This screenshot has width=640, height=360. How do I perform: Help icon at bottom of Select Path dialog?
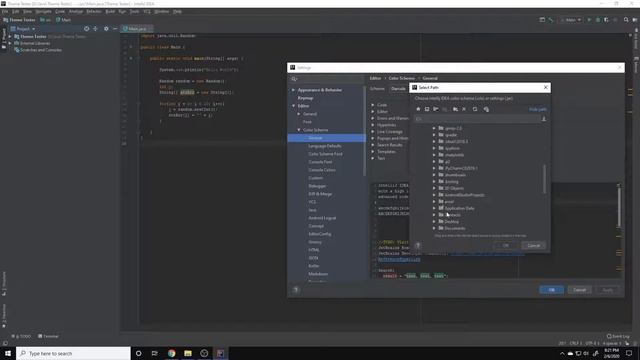coord(418,245)
